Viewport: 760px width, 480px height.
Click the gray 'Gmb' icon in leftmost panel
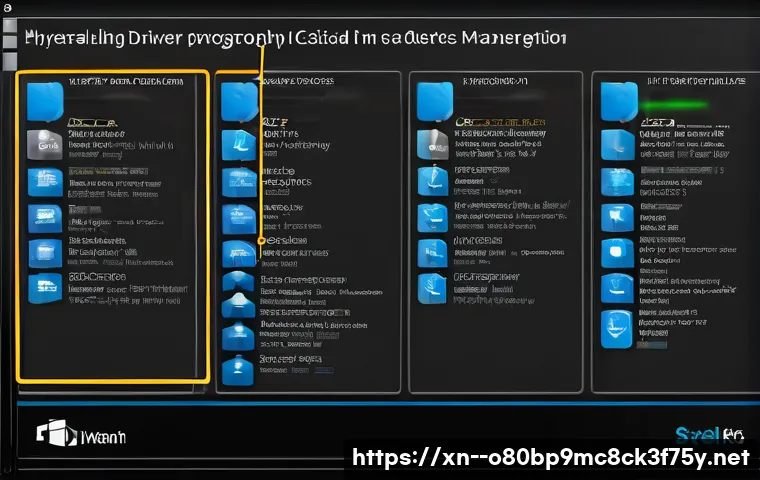45,144
